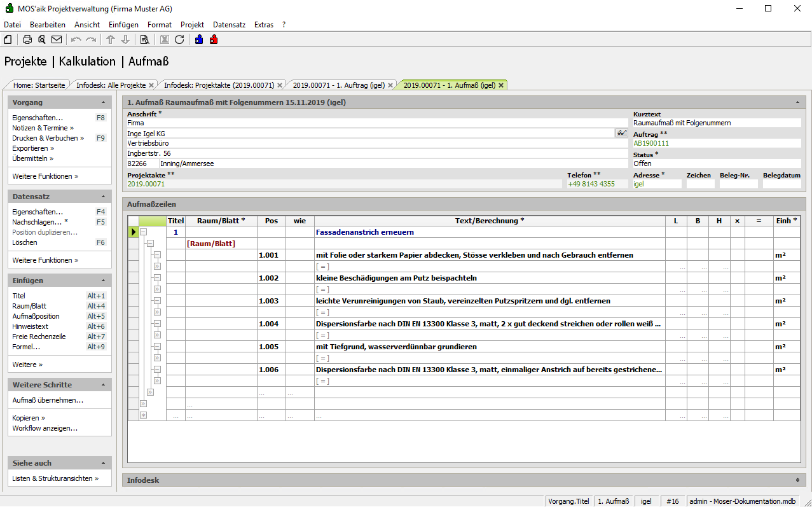Click the document search icon in the toolbar
Viewport: 812px width, 507px height.
(x=144, y=39)
